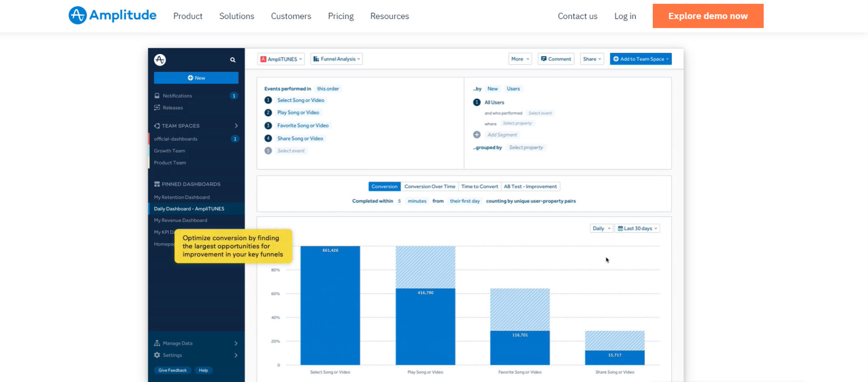Click event 1 Select Song or Video
The image size is (868, 382).
(301, 100)
